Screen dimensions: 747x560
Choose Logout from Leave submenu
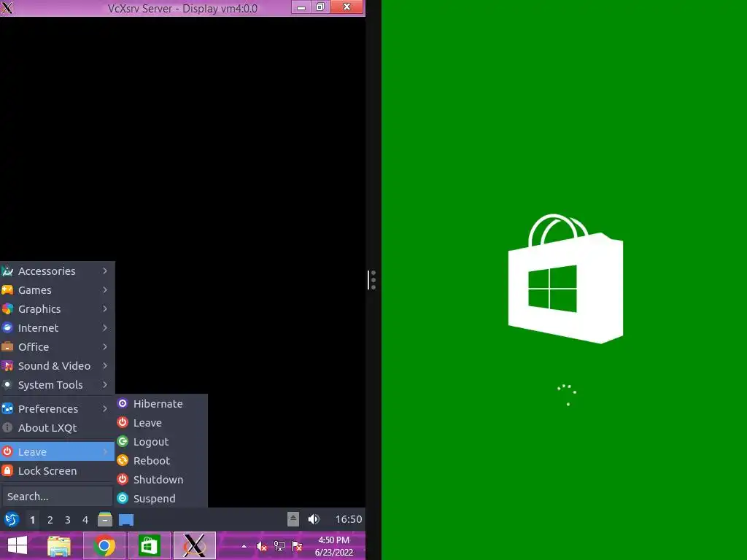click(x=161, y=442)
